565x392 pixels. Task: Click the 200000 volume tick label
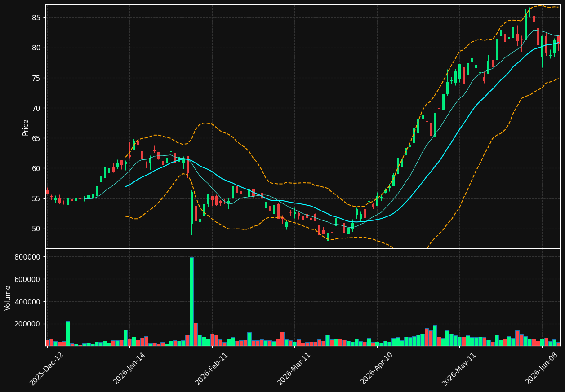tap(28, 324)
